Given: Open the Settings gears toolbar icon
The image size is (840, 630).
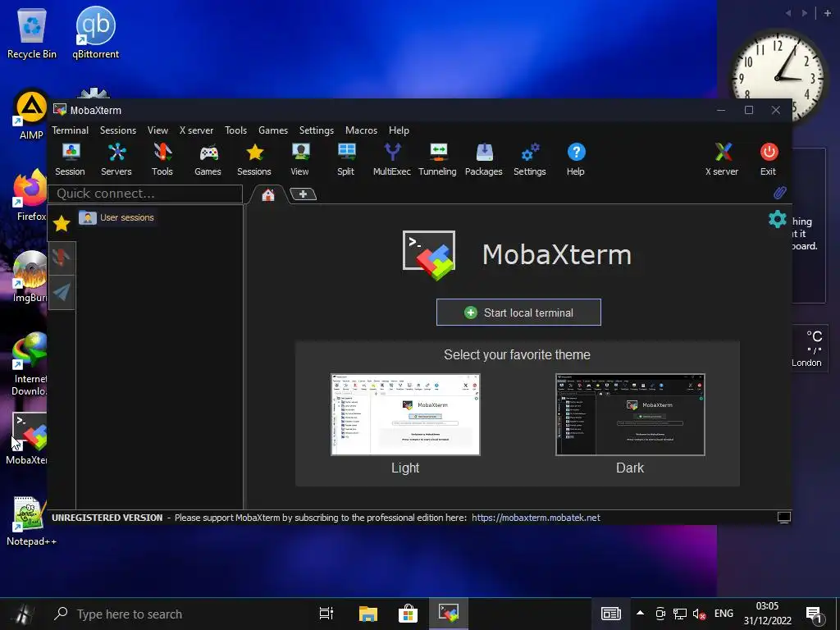Looking at the screenshot, I should (x=530, y=159).
